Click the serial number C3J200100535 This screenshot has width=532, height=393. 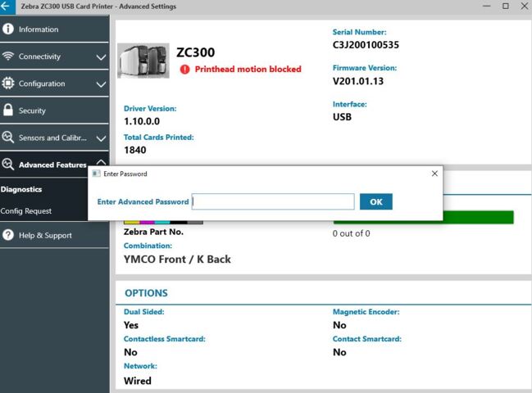point(366,45)
